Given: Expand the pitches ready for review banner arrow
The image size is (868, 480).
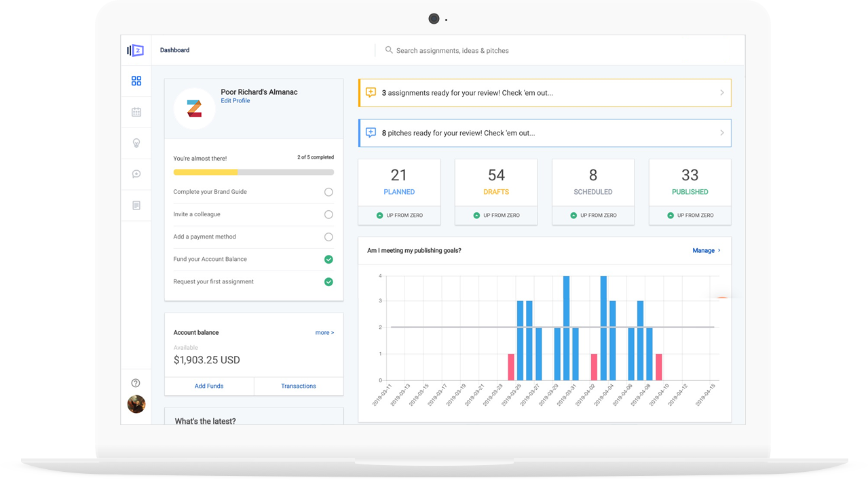Looking at the screenshot, I should tap(721, 133).
